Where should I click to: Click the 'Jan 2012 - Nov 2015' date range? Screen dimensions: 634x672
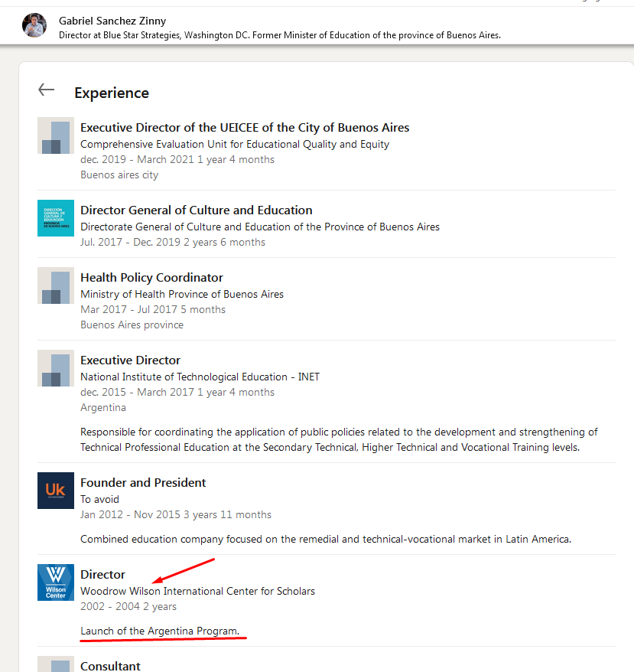coord(176,514)
